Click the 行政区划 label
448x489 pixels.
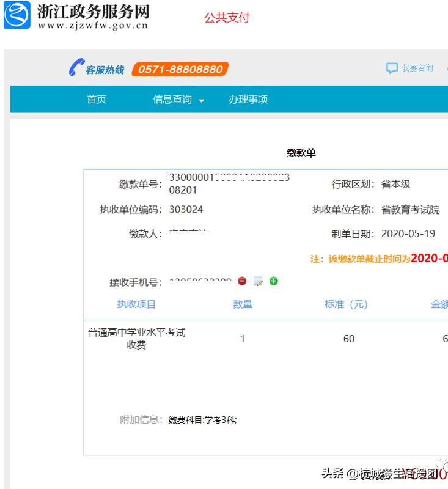coord(353,184)
